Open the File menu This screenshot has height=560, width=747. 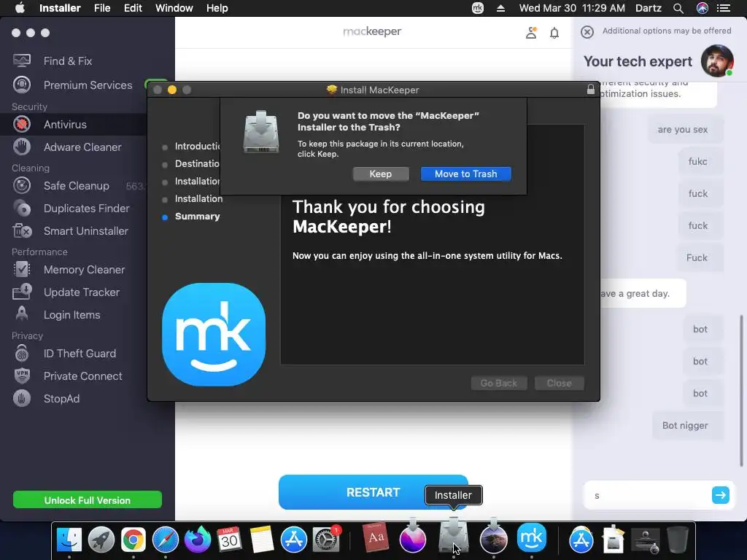(102, 8)
